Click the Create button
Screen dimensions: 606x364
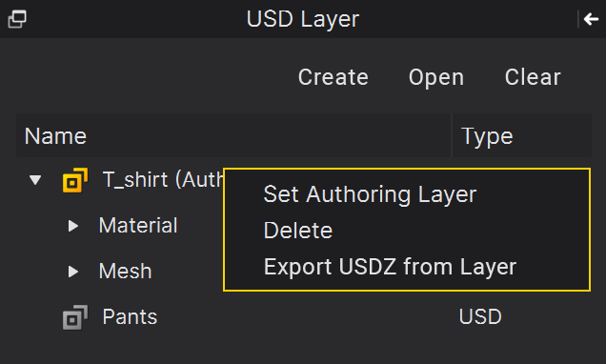[x=333, y=77]
